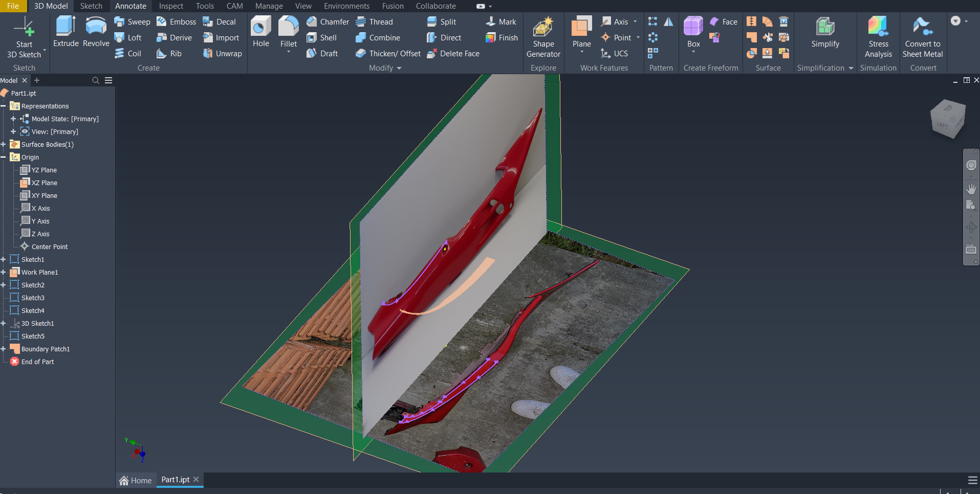Screen dimensions: 980x494
Task: Open the Home document tab
Action: coord(136,480)
